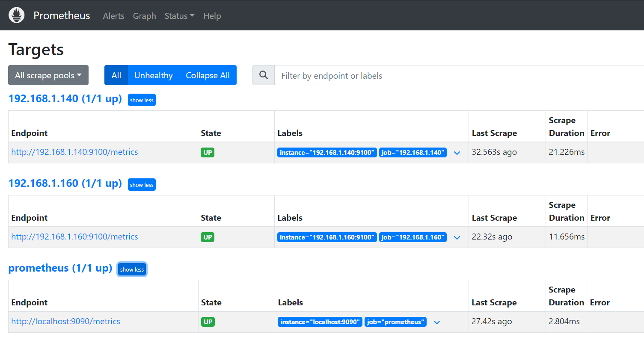The image size is (644, 349).
Task: Click the Targets page heading
Action: point(36,50)
